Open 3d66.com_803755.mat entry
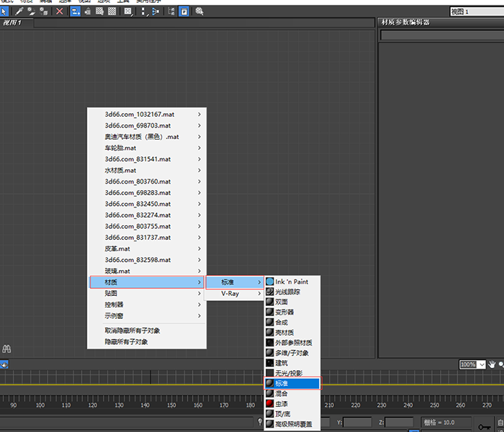This screenshot has height=432, width=504. pyautogui.click(x=147, y=226)
